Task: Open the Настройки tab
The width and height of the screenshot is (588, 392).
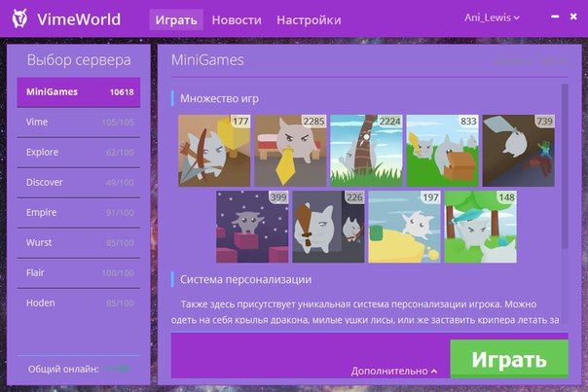Action: tap(309, 19)
